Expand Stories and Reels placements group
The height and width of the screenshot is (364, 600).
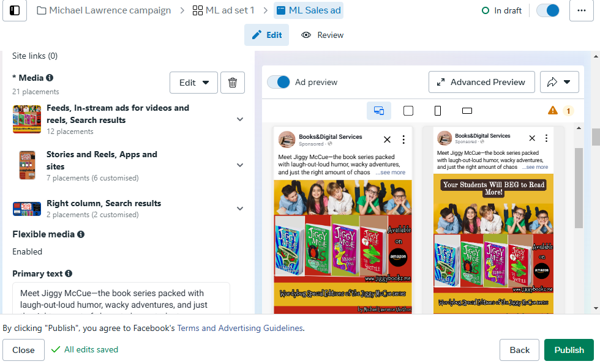pyautogui.click(x=240, y=165)
